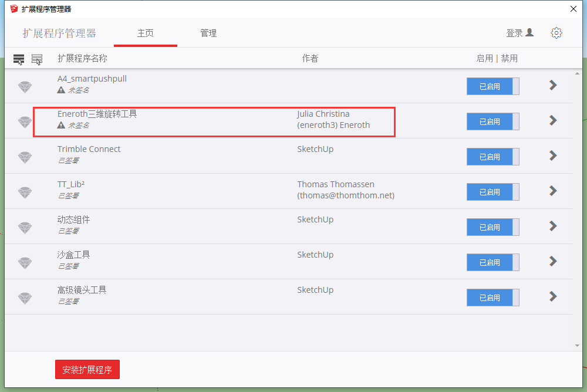The height and width of the screenshot is (392, 587).
Task: Click the gem icon beside Eneroth三维旋转工具
Action: (x=25, y=123)
